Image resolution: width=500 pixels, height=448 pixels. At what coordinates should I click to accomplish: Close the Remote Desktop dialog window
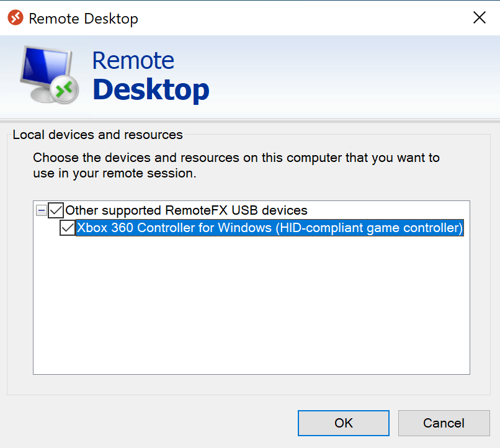coord(479,18)
